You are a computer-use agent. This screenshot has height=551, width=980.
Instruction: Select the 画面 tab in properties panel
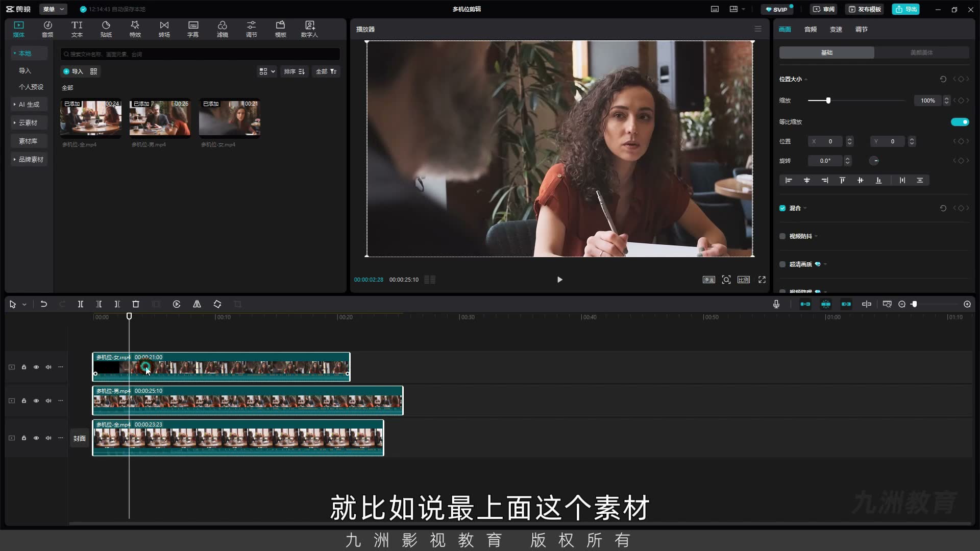pyautogui.click(x=785, y=29)
